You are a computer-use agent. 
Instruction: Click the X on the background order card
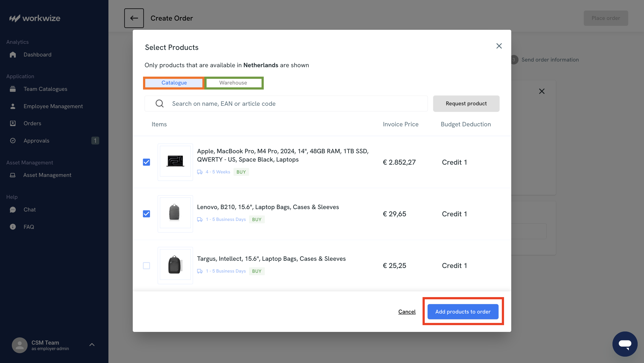[542, 91]
